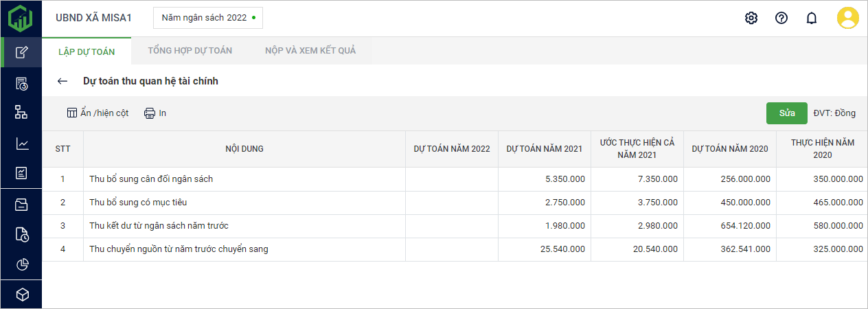This screenshot has width=868, height=309.
Task: Open the notifications bell
Action: click(811, 19)
